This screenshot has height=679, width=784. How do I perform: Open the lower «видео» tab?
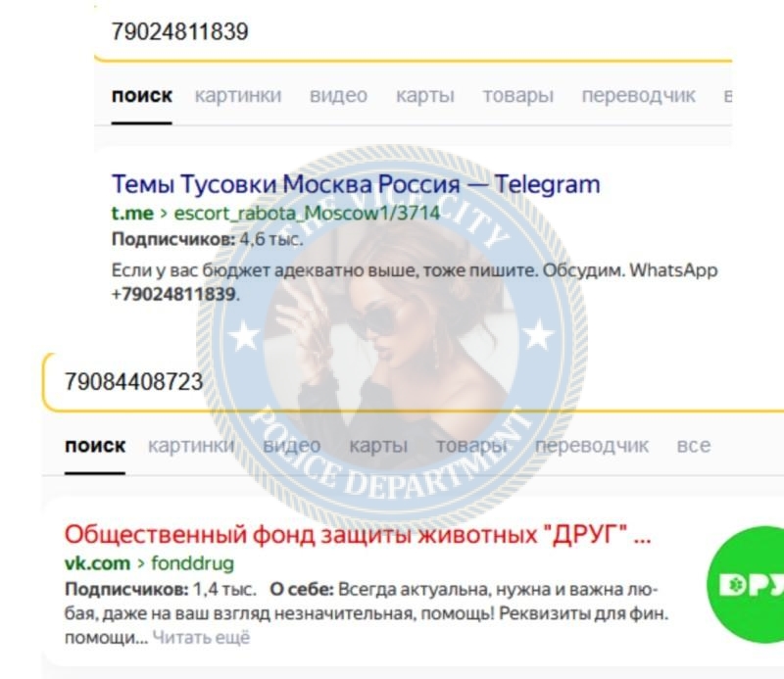pos(292,445)
